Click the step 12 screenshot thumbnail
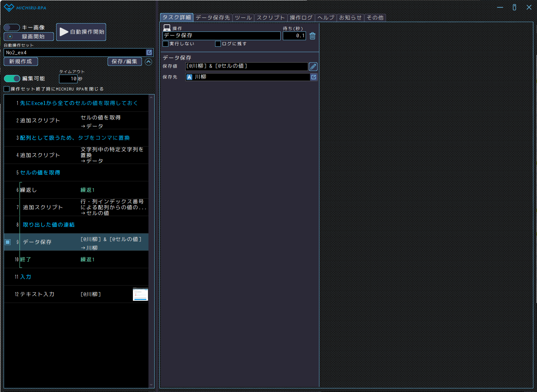 (140, 294)
